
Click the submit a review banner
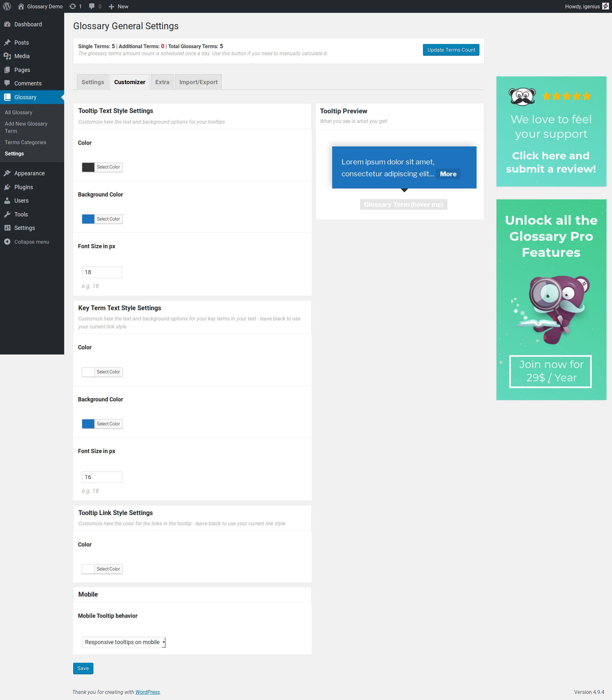[551, 131]
